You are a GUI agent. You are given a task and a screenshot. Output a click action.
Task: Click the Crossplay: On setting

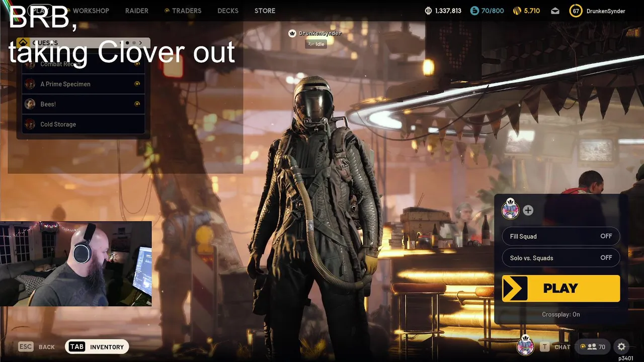coord(561,314)
